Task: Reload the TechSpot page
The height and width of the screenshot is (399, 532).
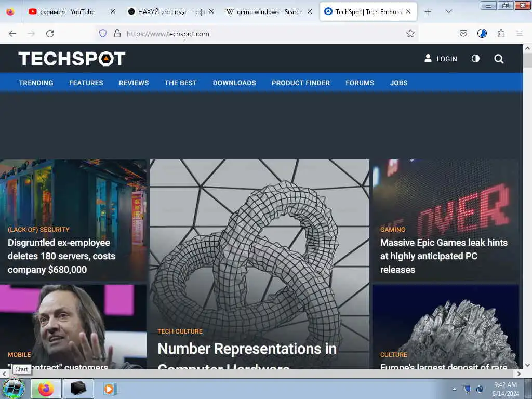Action: point(50,34)
